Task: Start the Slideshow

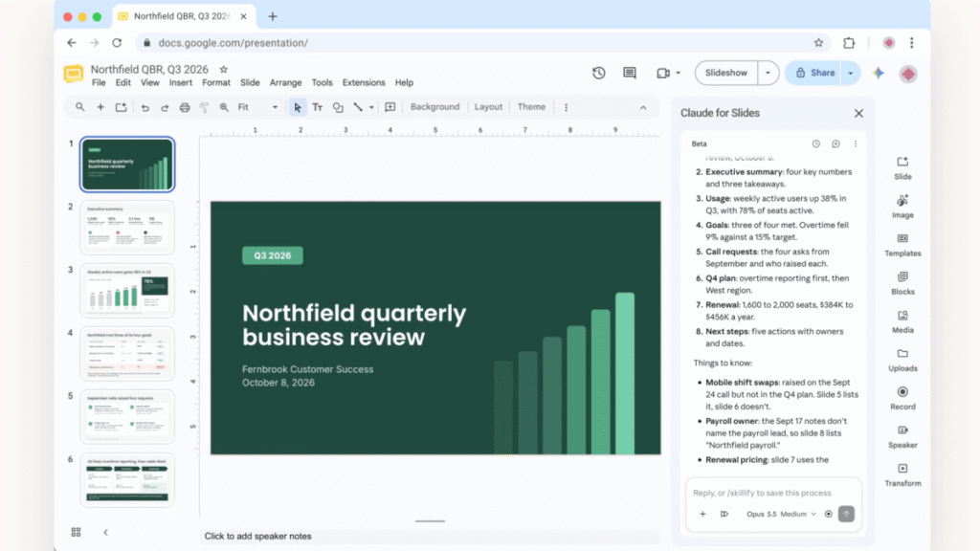Action: coord(726,73)
